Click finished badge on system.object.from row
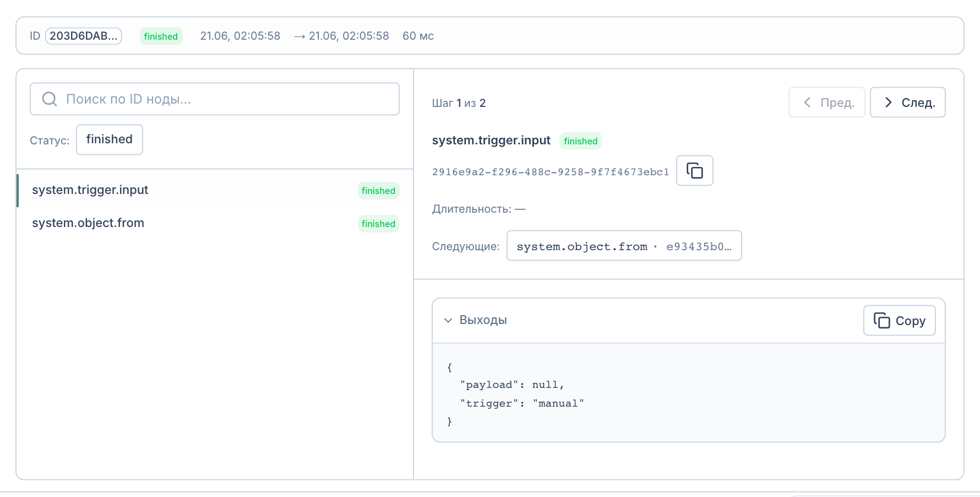 coord(378,224)
